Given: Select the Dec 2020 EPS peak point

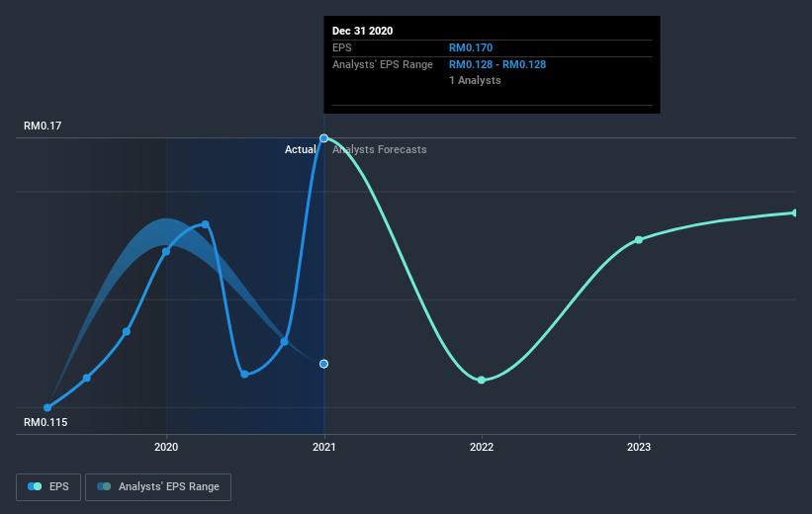Looking at the screenshot, I should (x=323, y=138).
